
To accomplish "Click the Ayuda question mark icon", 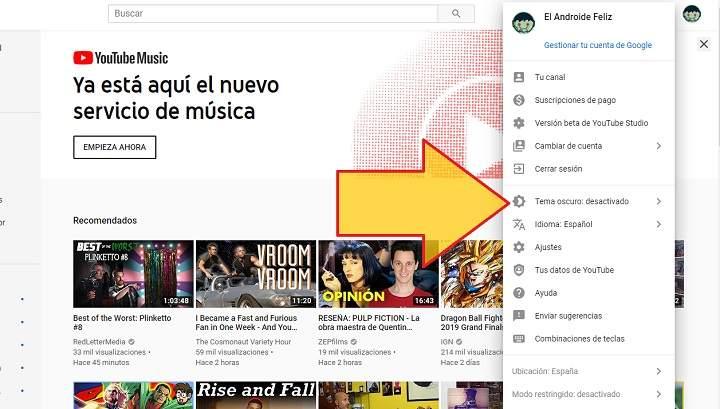I will pyautogui.click(x=519, y=293).
